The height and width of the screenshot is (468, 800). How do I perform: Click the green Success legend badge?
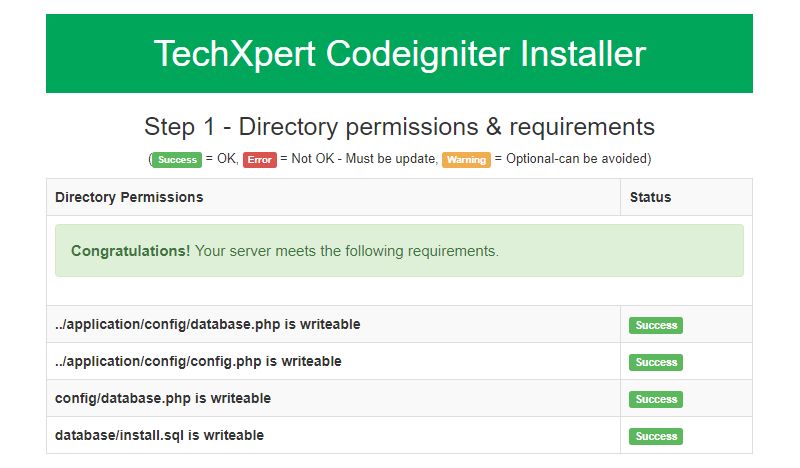(178, 159)
